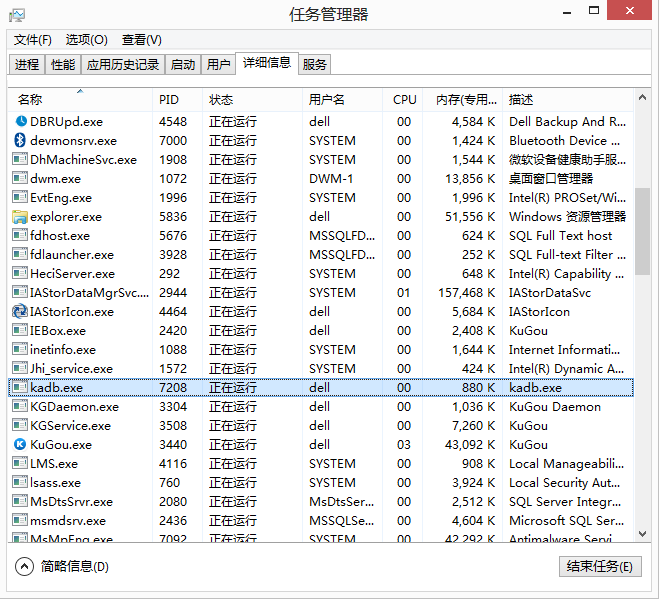Click the vertical scrollbar thumb
The width and height of the screenshot is (659, 599).
642,231
